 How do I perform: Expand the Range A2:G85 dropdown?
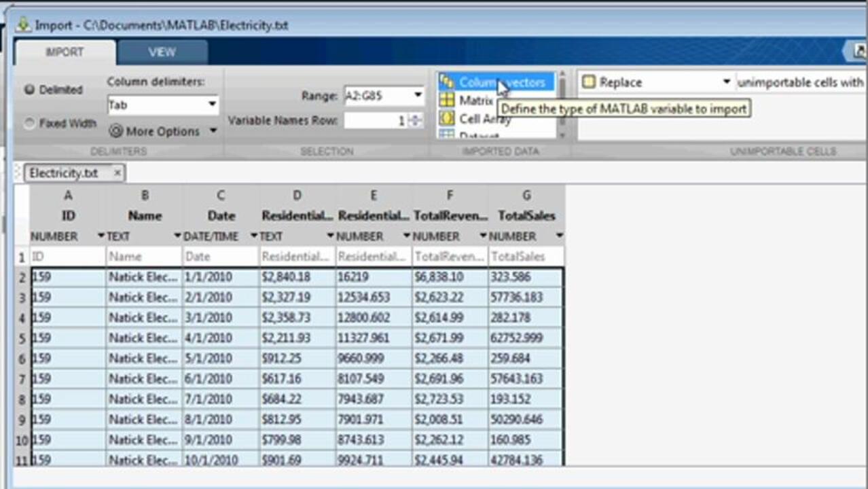(x=418, y=96)
